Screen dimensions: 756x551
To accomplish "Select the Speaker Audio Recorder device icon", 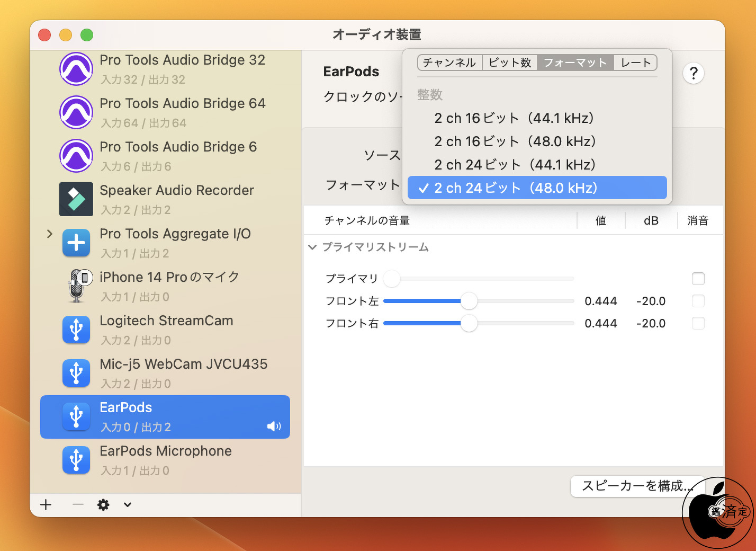I will pyautogui.click(x=76, y=199).
